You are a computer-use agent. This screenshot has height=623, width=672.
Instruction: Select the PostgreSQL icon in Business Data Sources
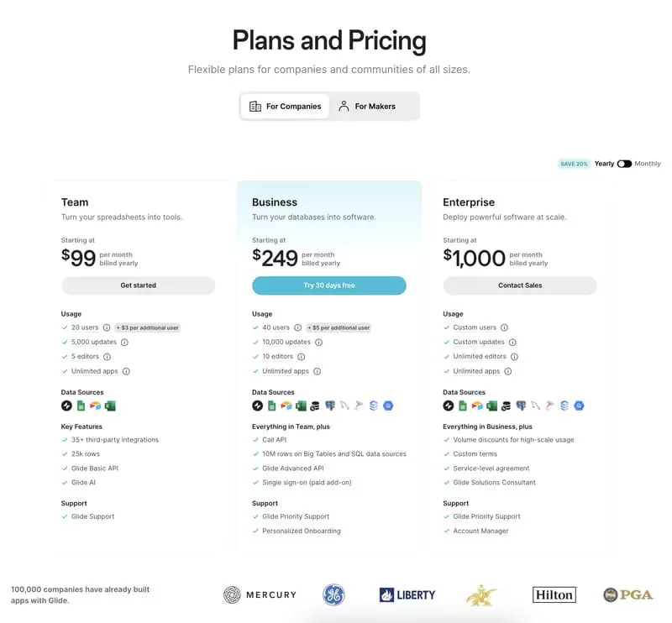(x=330, y=406)
